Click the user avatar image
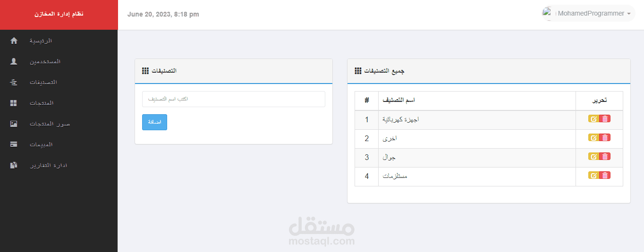The width and height of the screenshot is (644, 252). [x=548, y=13]
